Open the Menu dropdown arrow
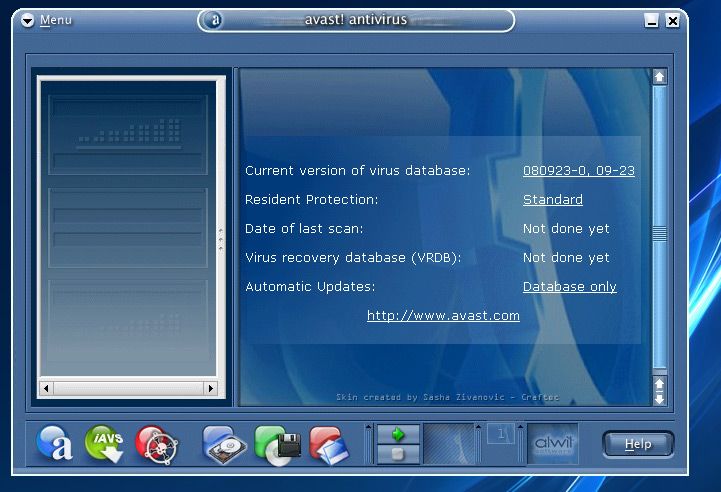The width and height of the screenshot is (721, 492). click(28, 20)
